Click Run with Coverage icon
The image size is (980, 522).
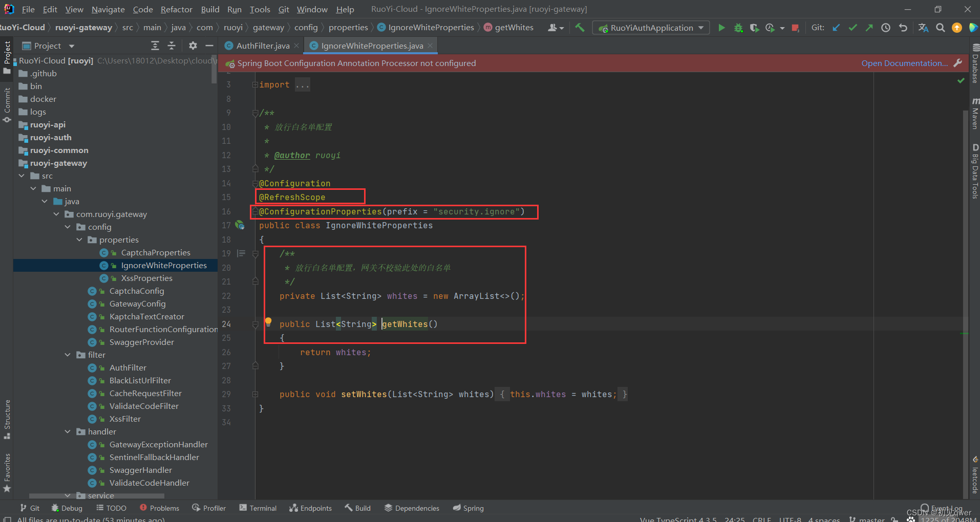pos(754,28)
